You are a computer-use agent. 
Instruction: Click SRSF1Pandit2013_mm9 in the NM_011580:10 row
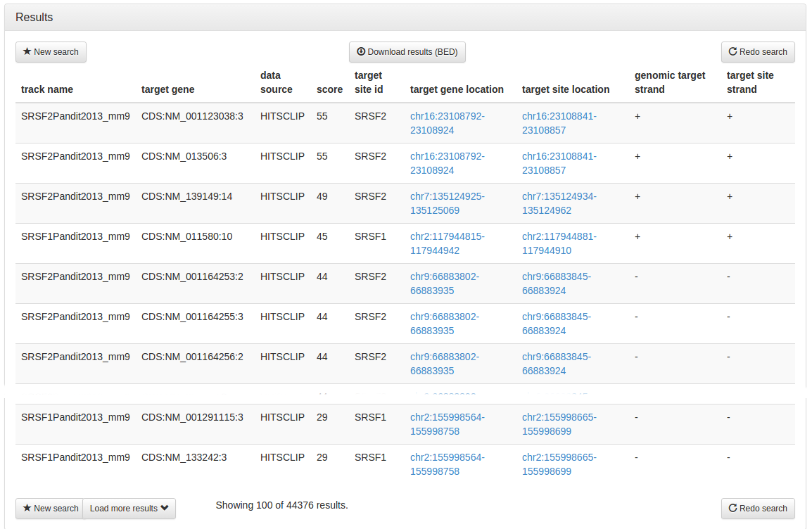point(75,236)
